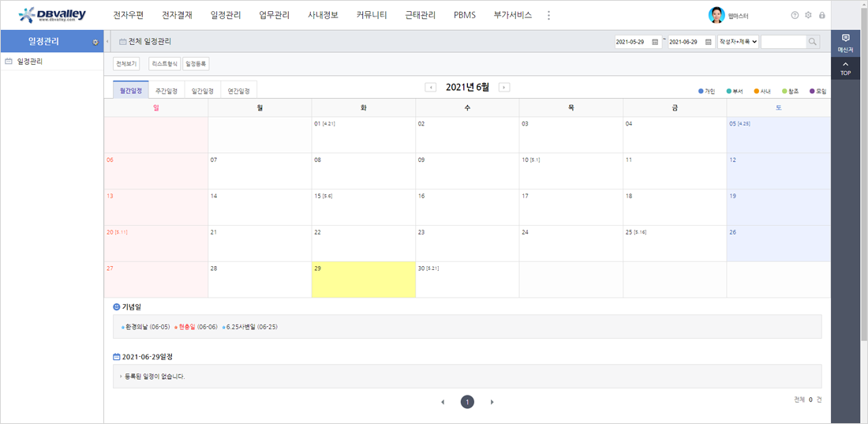This screenshot has height=424, width=868.
Task: Click the blue 개인 legend dot
Action: tap(701, 91)
